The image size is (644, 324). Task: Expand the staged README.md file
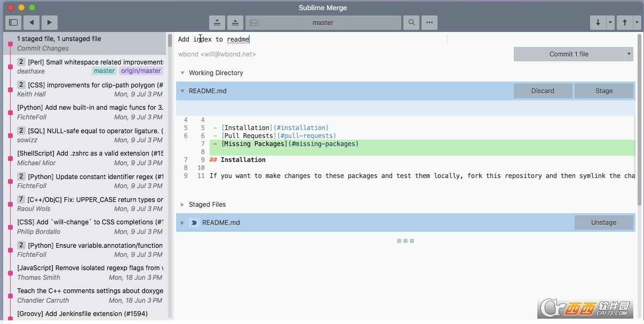182,223
